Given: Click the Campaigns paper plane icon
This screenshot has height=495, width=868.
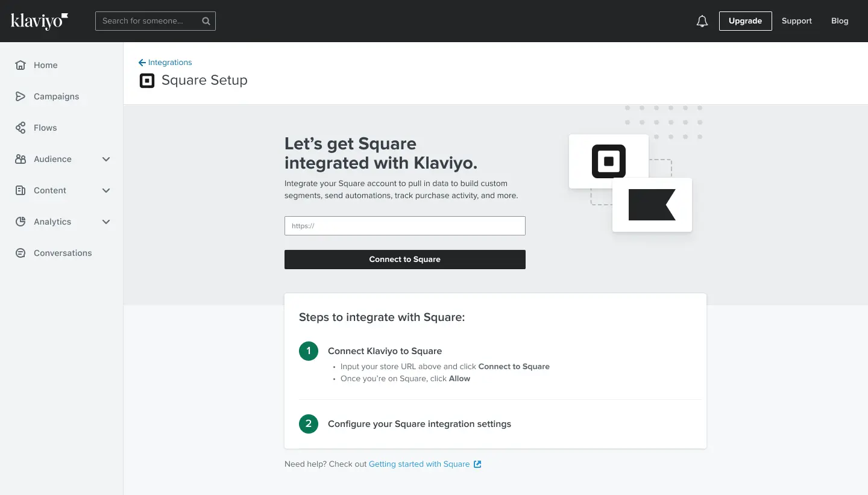Looking at the screenshot, I should [x=20, y=96].
